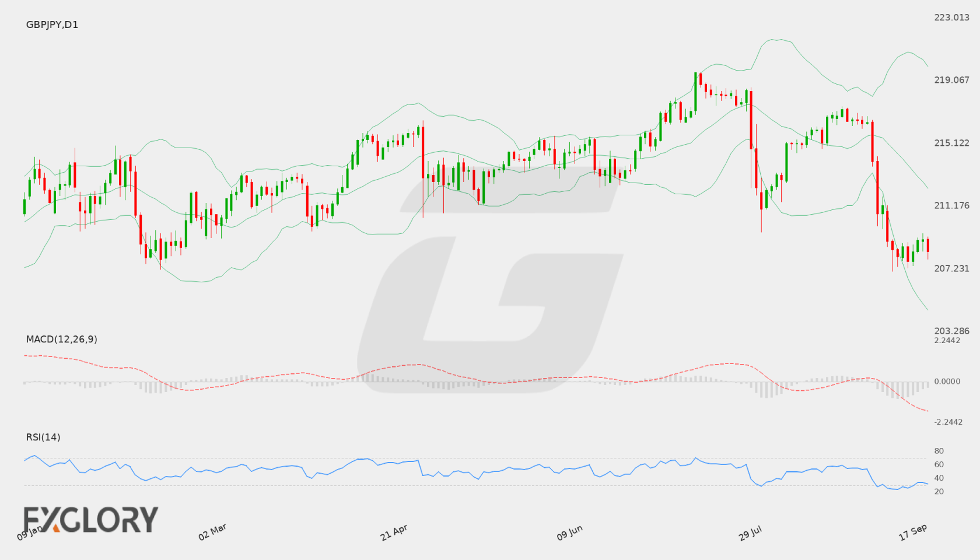Select the RSI(14) indicator label

pyautogui.click(x=43, y=437)
